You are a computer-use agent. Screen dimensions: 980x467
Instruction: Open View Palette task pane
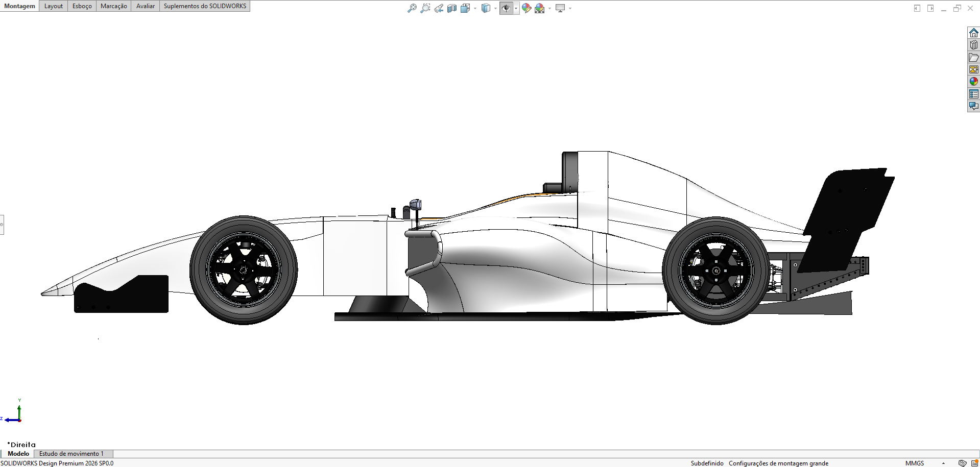(974, 69)
